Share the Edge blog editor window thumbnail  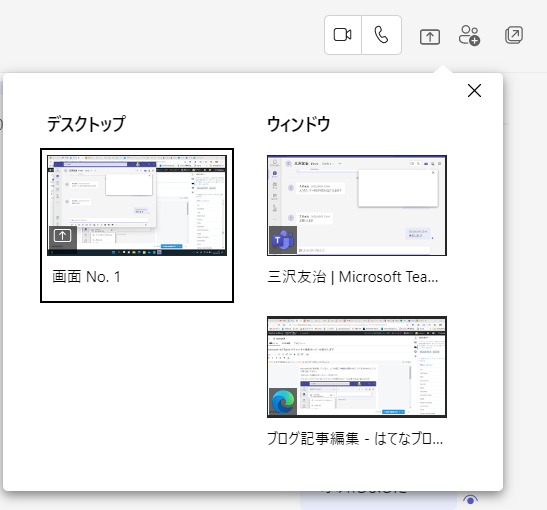pos(357,367)
